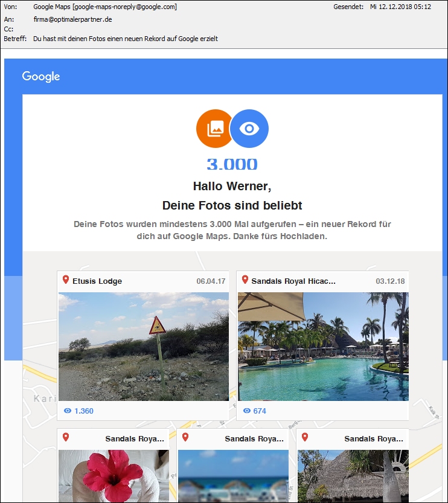The width and height of the screenshot is (448, 503).
Task: Click the blue eye views icon
Action: tap(249, 129)
